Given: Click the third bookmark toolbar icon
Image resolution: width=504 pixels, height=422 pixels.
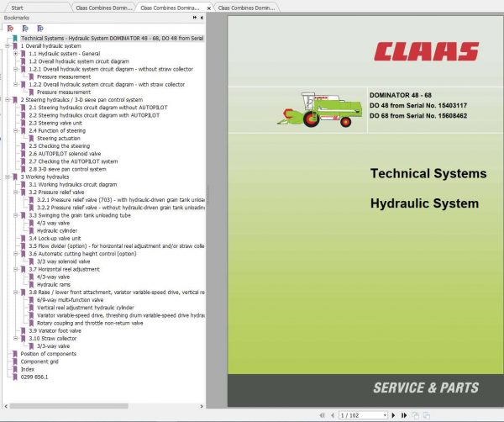Looking at the screenshot, I should (x=40, y=29).
